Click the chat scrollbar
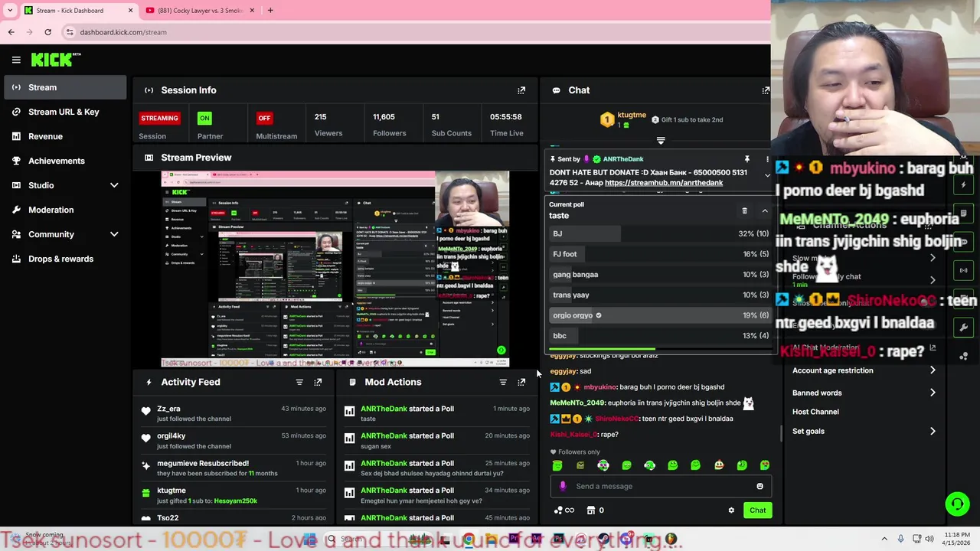980x551 pixels. tap(780, 433)
